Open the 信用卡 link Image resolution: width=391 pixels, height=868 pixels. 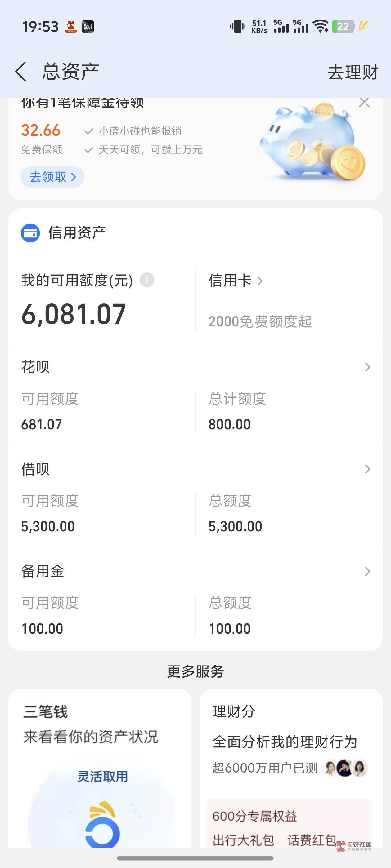pyautogui.click(x=236, y=280)
